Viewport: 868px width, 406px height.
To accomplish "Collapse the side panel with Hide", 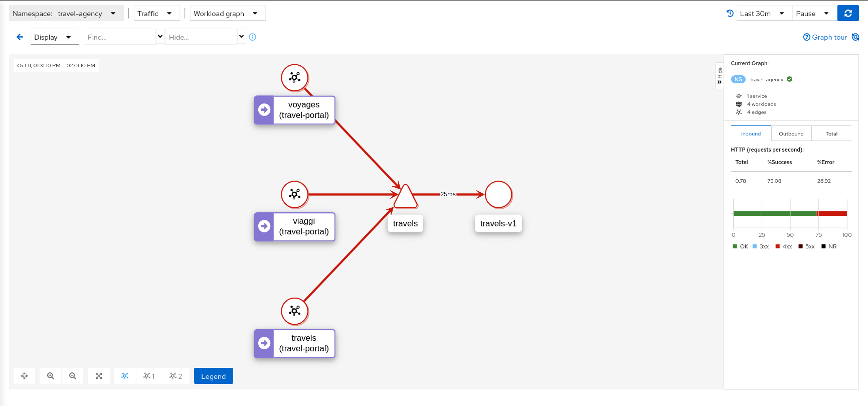I will pos(720,76).
